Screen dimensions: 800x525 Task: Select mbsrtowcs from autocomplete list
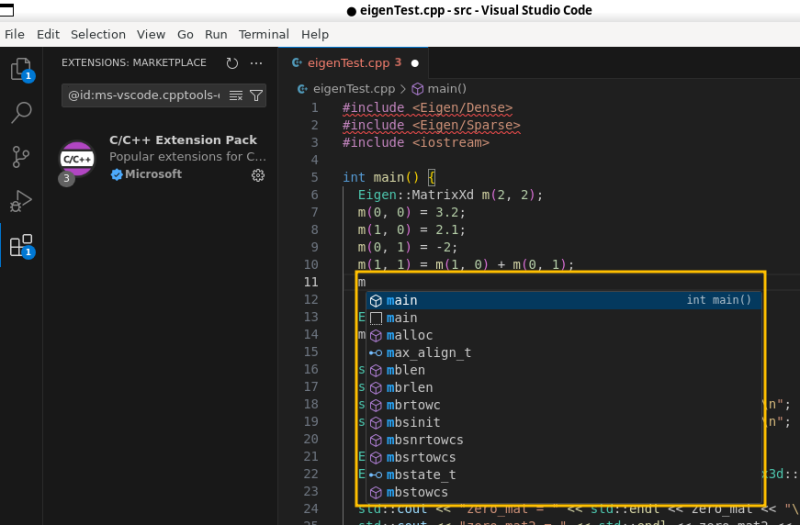coord(564,458)
